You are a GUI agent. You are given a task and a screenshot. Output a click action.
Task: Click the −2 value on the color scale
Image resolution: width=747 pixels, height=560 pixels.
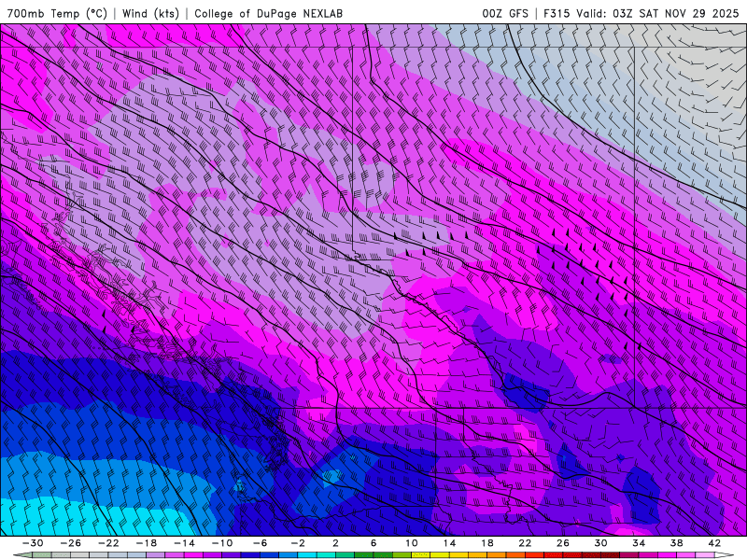click(x=298, y=543)
